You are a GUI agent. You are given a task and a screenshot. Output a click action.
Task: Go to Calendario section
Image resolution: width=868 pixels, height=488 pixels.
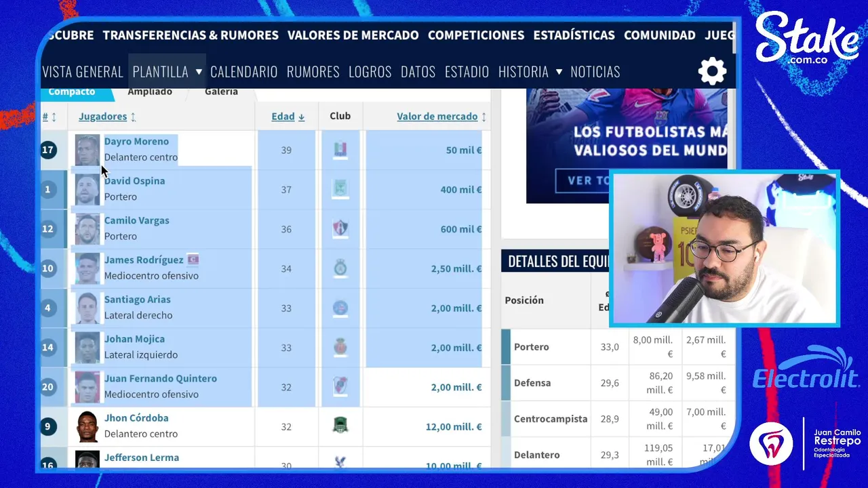[244, 71]
